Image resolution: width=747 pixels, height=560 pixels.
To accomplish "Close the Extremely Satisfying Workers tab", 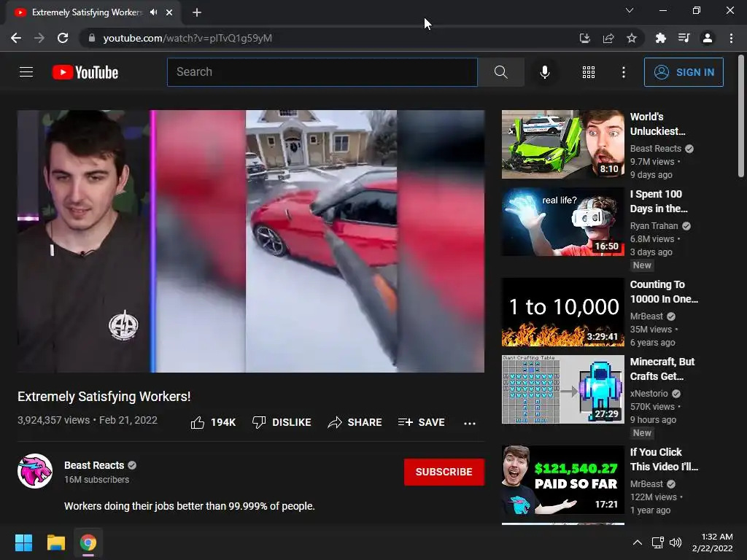I will coord(169,12).
